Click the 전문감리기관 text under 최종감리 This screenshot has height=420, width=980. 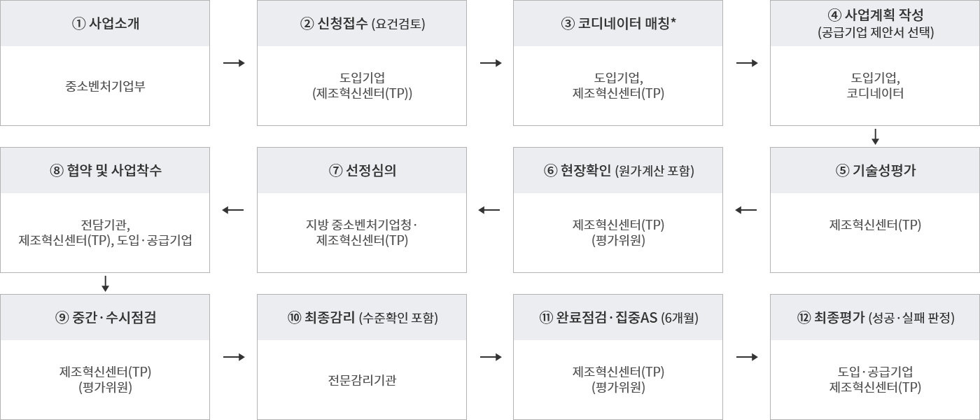[x=362, y=380]
